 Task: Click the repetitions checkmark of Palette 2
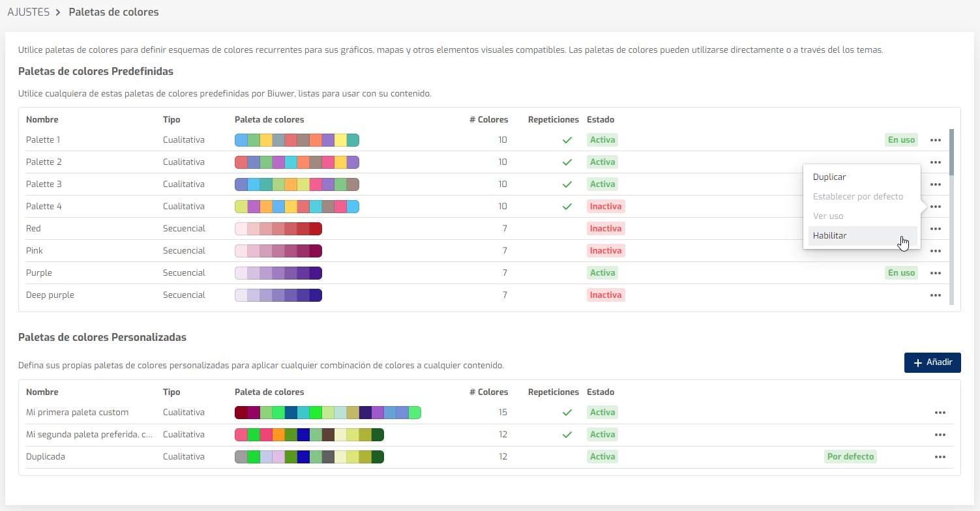(567, 162)
